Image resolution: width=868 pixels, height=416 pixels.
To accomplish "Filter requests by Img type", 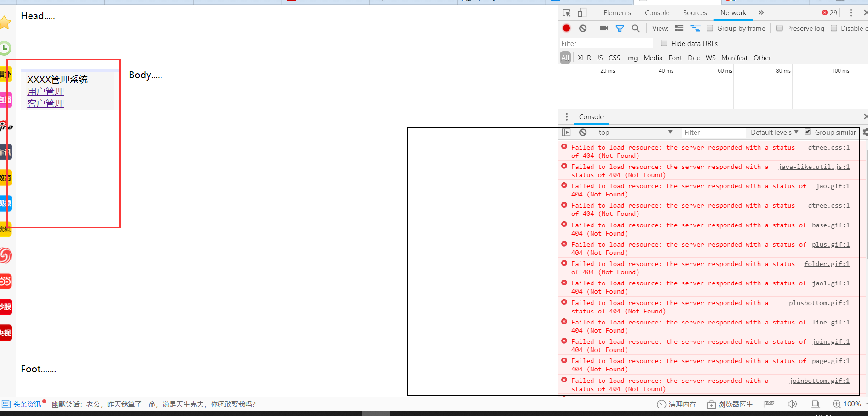I will [x=632, y=58].
